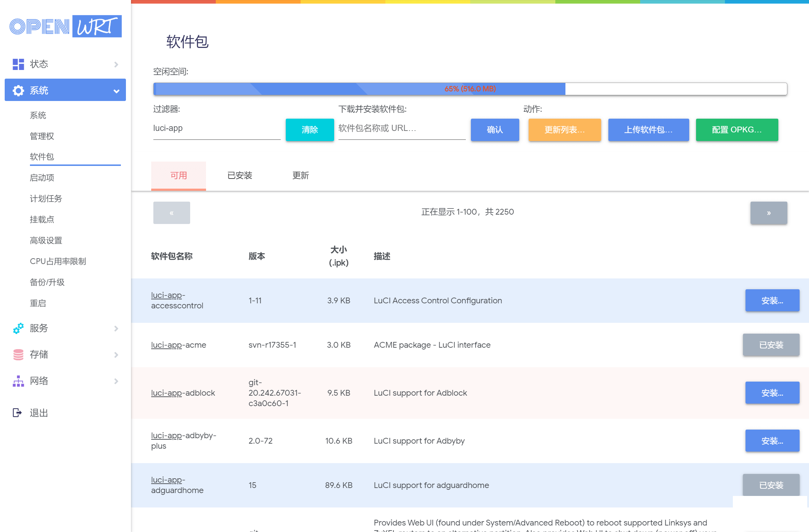
Task: Click the 版本 column header
Action: (x=257, y=256)
